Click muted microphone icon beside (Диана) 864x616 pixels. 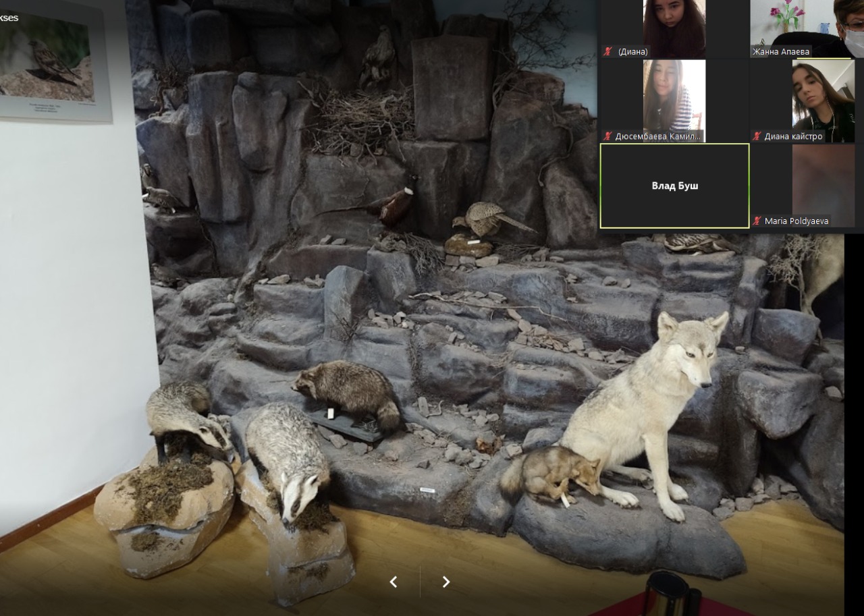[607, 51]
